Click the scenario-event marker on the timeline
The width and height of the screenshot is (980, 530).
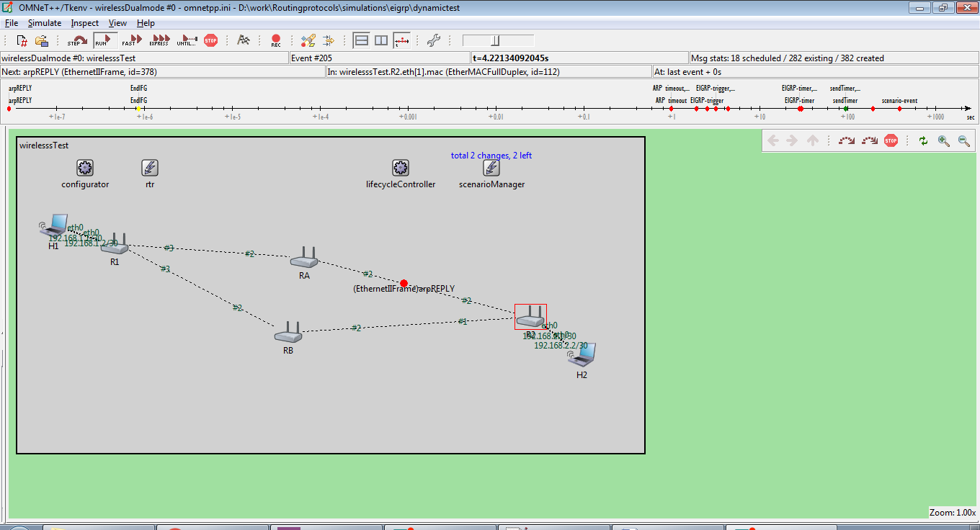[x=899, y=109]
